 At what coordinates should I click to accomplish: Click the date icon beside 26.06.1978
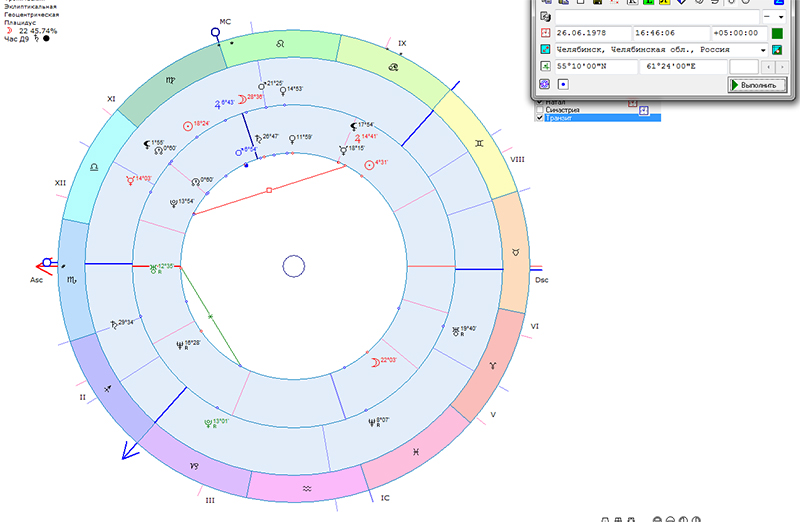545,33
